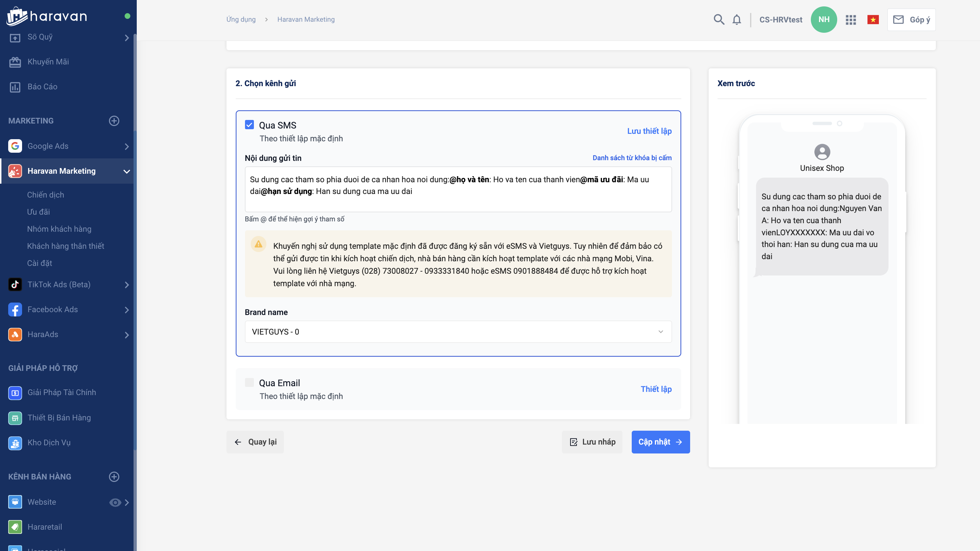Click the Website channel icon
Image resolution: width=980 pixels, height=551 pixels.
pyautogui.click(x=15, y=502)
